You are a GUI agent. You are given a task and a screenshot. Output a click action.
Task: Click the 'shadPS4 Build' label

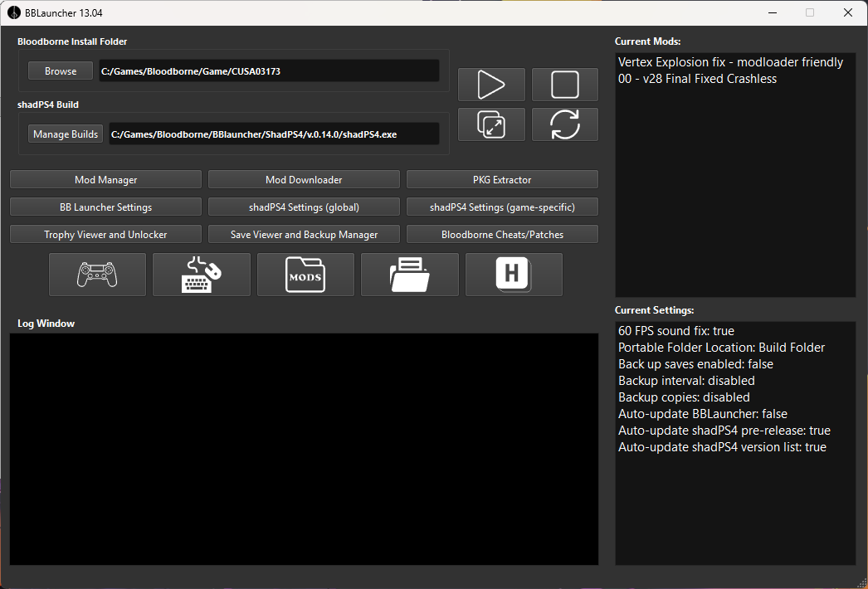click(48, 105)
